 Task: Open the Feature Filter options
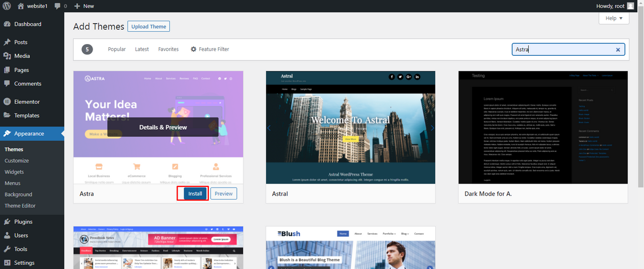pyautogui.click(x=210, y=49)
